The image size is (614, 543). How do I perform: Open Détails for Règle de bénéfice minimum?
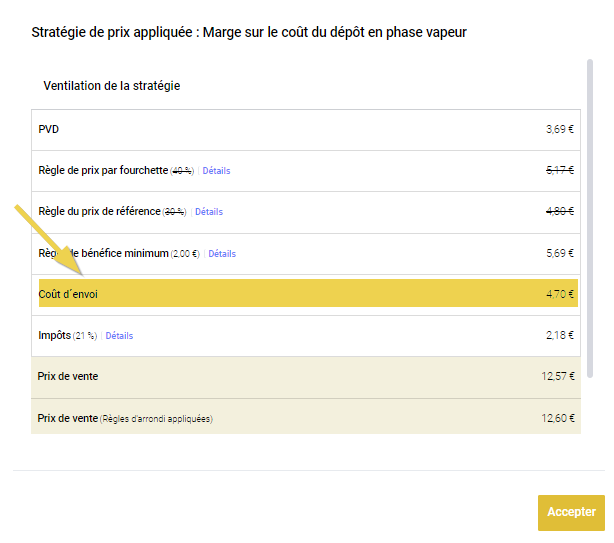click(x=222, y=254)
